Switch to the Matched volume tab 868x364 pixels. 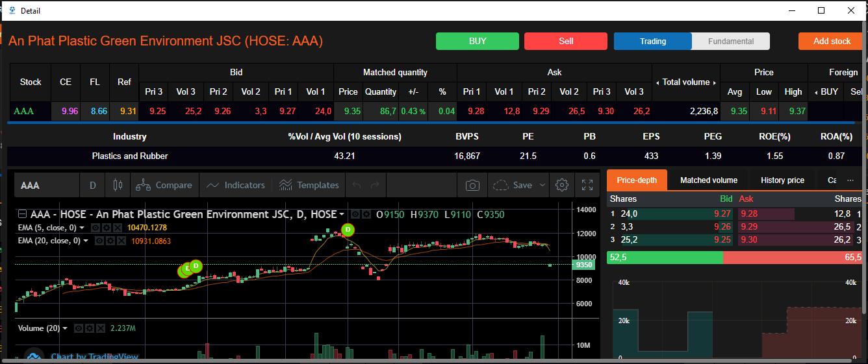coord(708,180)
